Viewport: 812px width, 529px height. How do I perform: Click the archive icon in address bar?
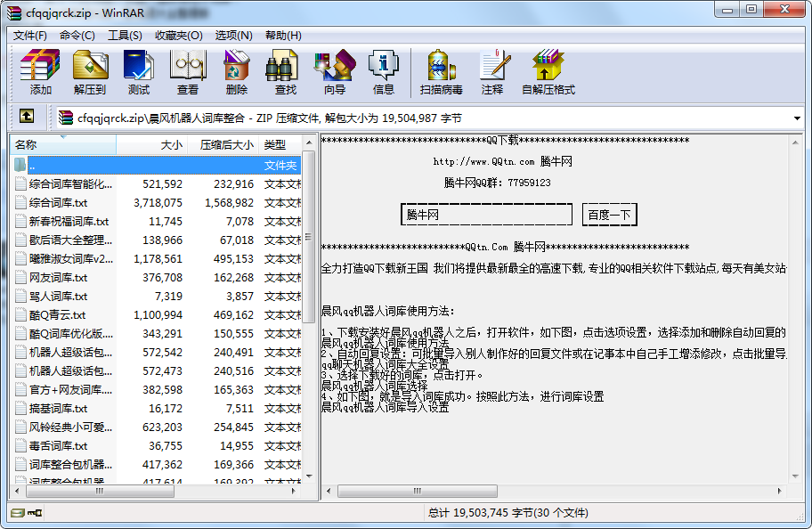pos(65,118)
